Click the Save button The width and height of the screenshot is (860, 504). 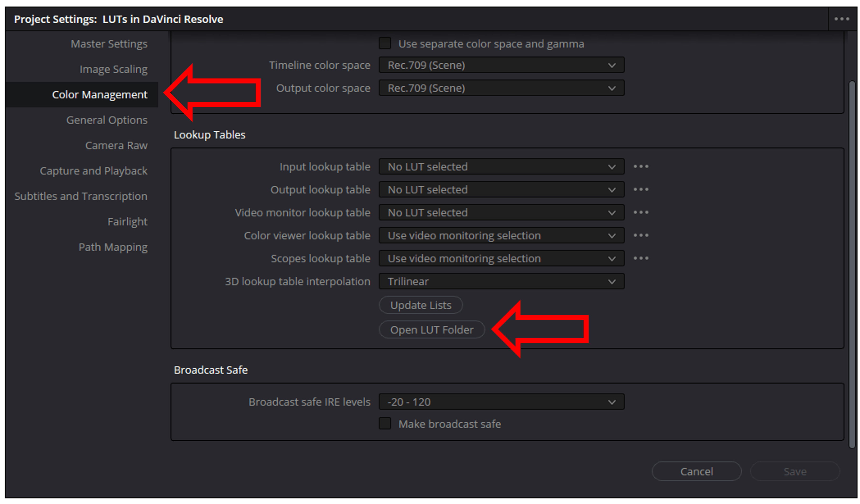click(795, 471)
